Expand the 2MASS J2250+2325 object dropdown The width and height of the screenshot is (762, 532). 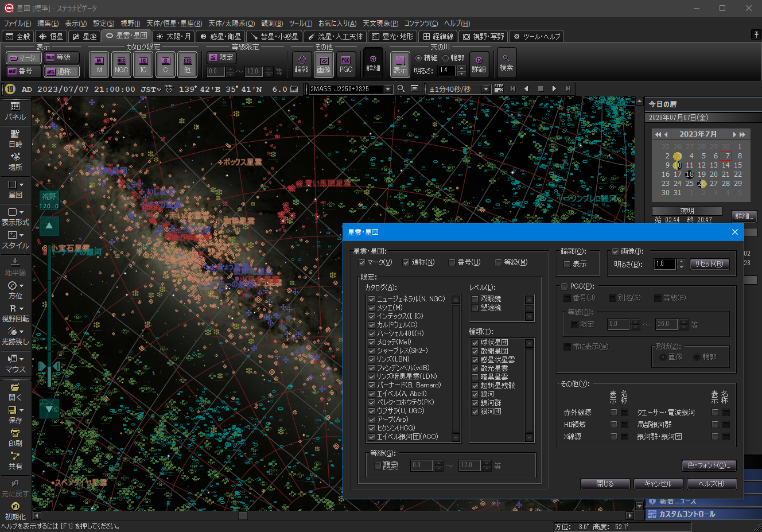[x=388, y=89]
